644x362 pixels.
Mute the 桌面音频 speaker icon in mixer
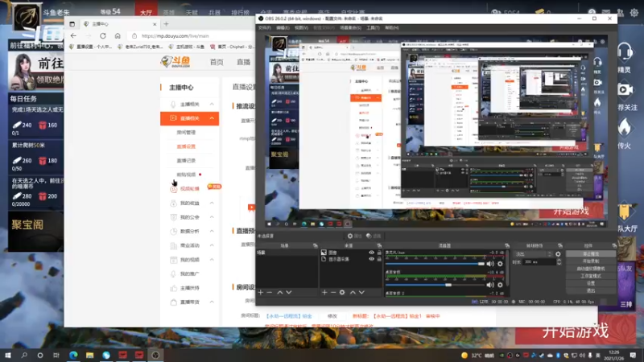[490, 285]
